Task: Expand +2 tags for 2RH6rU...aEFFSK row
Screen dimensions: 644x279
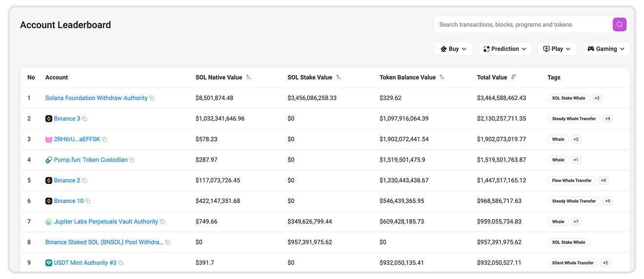Action: pyautogui.click(x=576, y=139)
